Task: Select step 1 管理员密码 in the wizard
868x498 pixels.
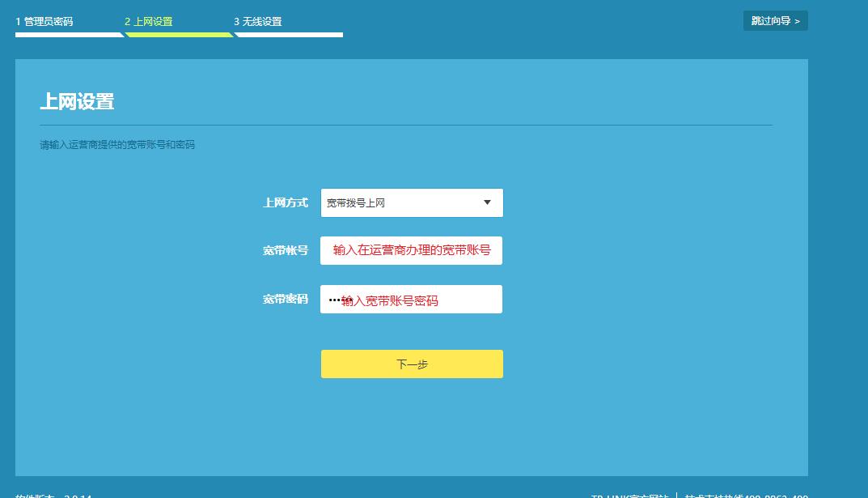Action: [47, 22]
